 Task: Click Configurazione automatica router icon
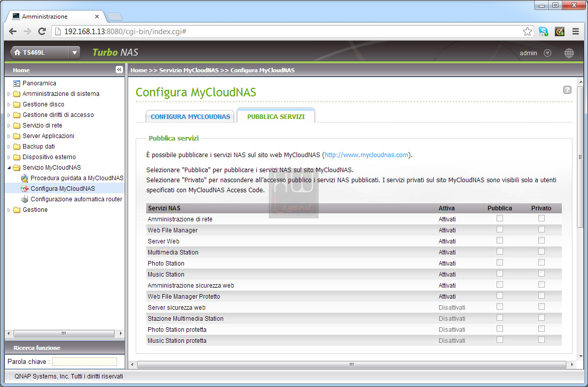(x=25, y=199)
